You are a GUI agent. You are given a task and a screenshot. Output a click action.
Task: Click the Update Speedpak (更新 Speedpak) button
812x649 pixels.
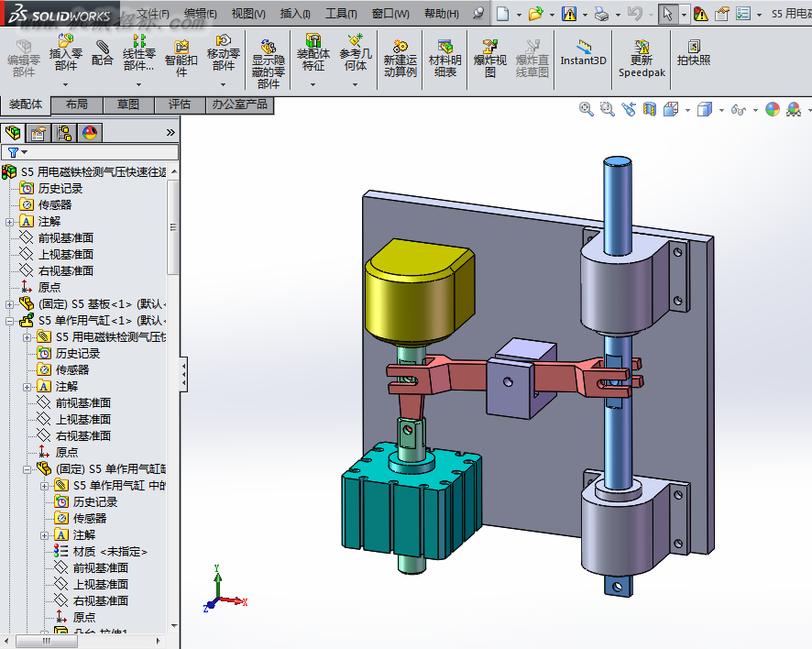click(x=642, y=59)
